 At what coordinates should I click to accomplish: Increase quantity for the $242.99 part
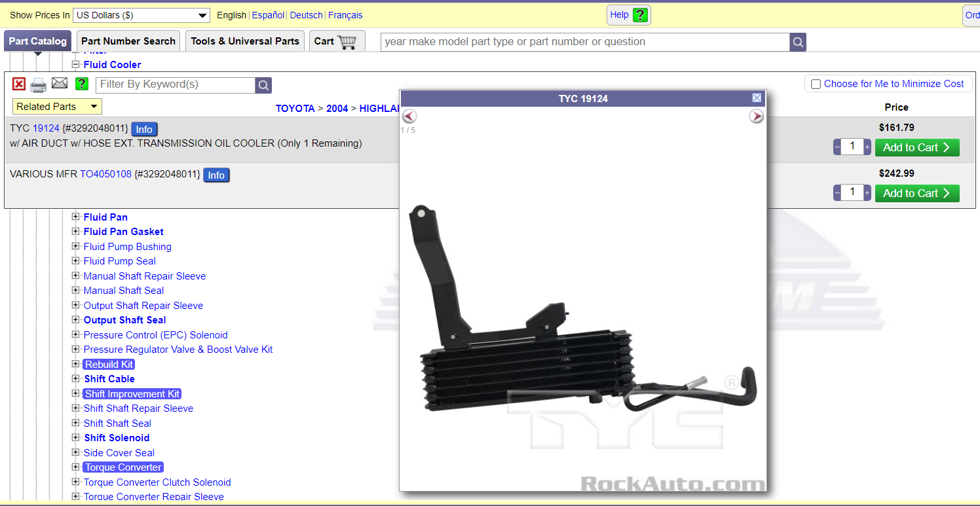[x=867, y=193]
